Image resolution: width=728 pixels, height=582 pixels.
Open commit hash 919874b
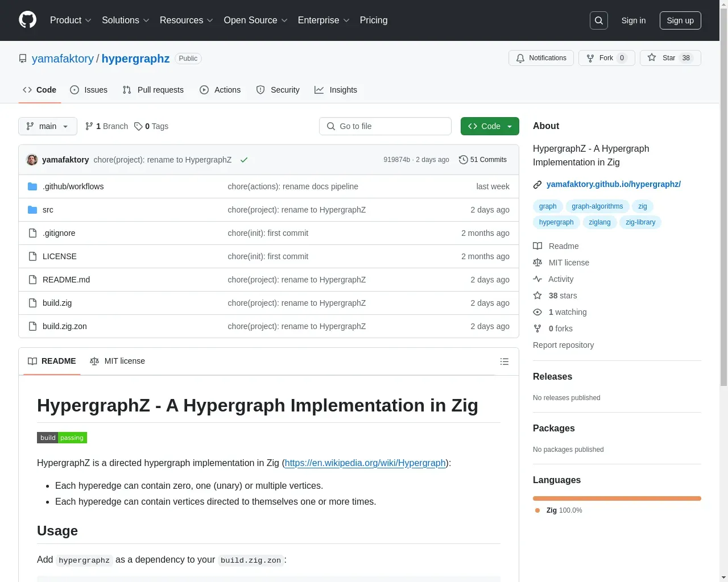pos(396,160)
